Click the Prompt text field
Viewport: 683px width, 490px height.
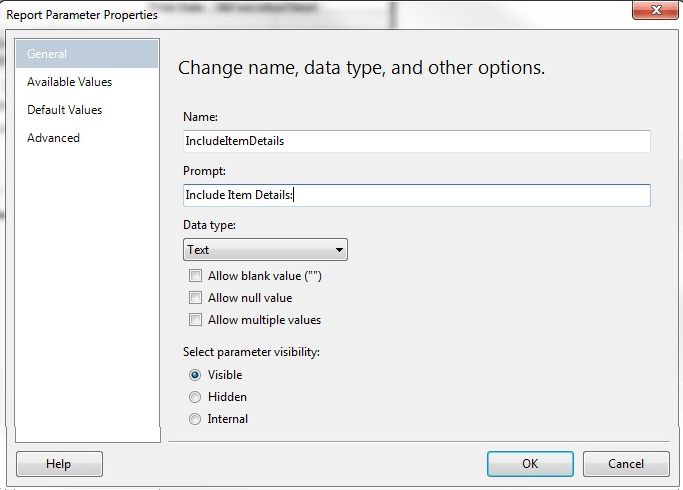pos(416,195)
